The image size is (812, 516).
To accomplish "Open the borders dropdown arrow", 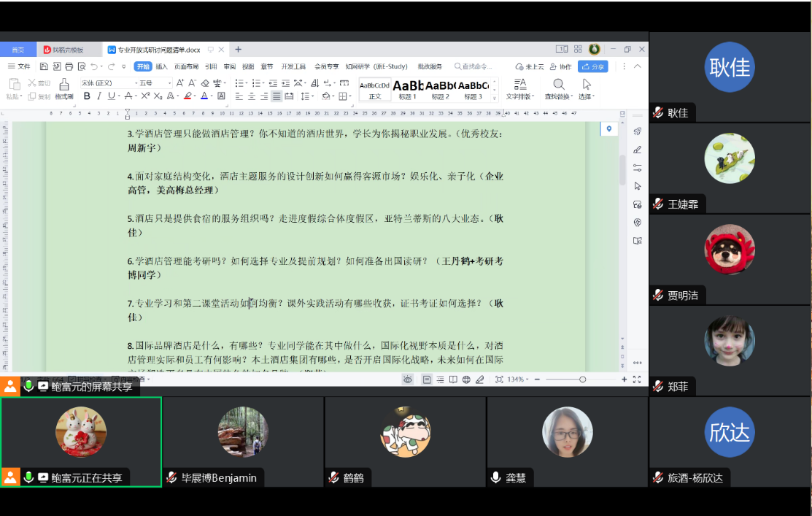I will coord(350,96).
